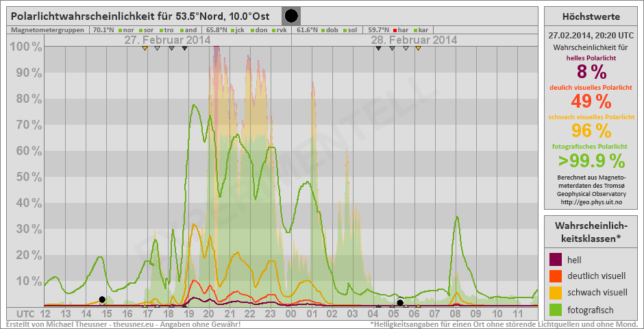The image size is (644, 329).
Task: Select black triangle marker under 28. Februar
Action: [x=379, y=48]
